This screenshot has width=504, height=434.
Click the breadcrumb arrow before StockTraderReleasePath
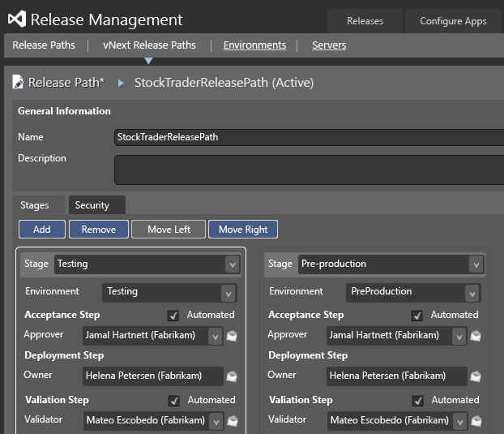coord(121,83)
